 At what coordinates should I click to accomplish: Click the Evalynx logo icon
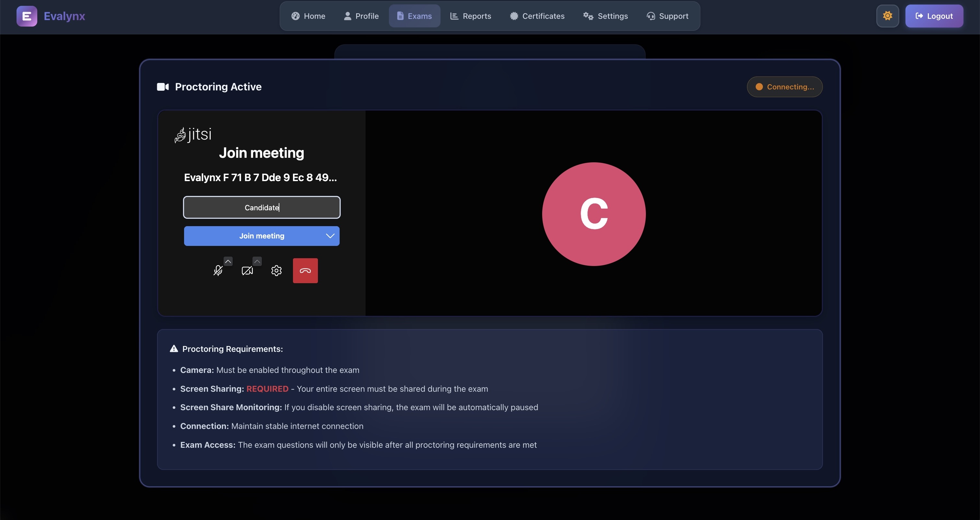(x=27, y=16)
